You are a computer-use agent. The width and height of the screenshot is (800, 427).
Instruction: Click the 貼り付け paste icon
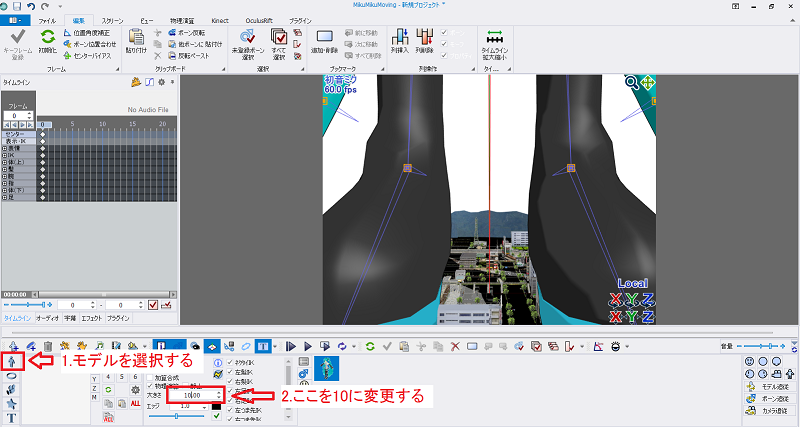tap(136, 37)
